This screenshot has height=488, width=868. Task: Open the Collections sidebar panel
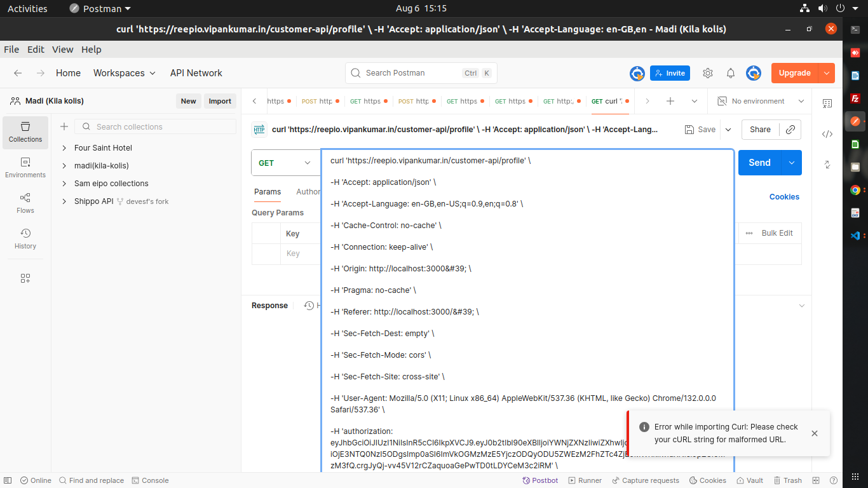(x=25, y=132)
